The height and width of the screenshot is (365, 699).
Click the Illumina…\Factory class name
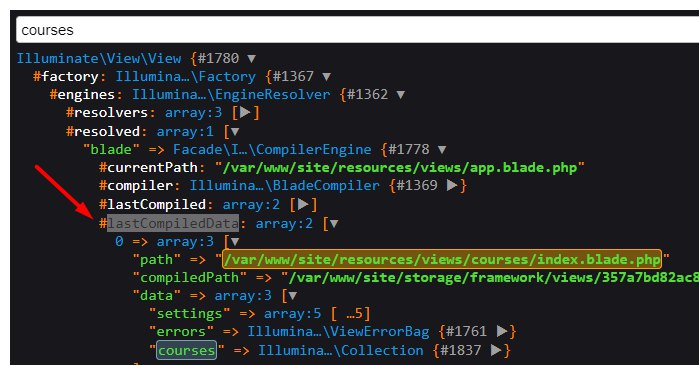pyautogui.click(x=185, y=77)
